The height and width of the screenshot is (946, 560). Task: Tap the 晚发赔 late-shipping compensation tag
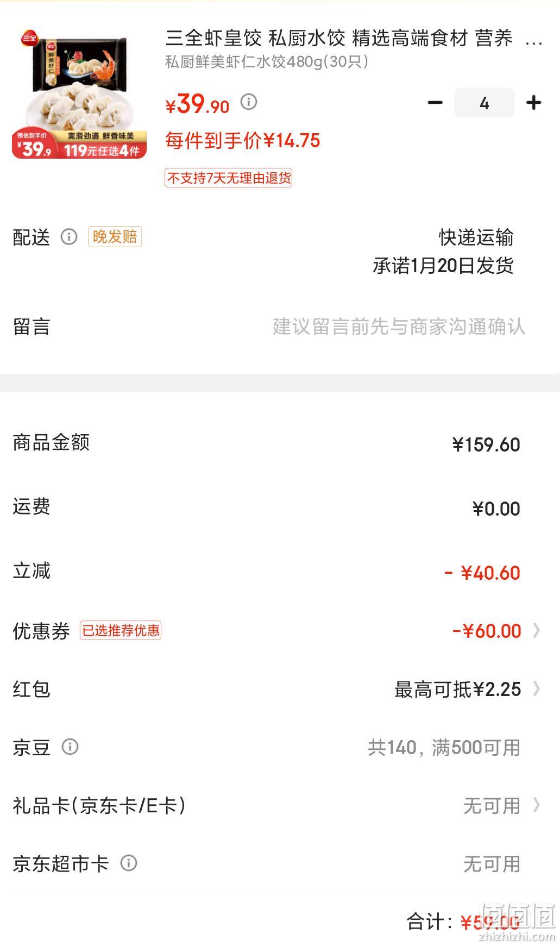[115, 237]
